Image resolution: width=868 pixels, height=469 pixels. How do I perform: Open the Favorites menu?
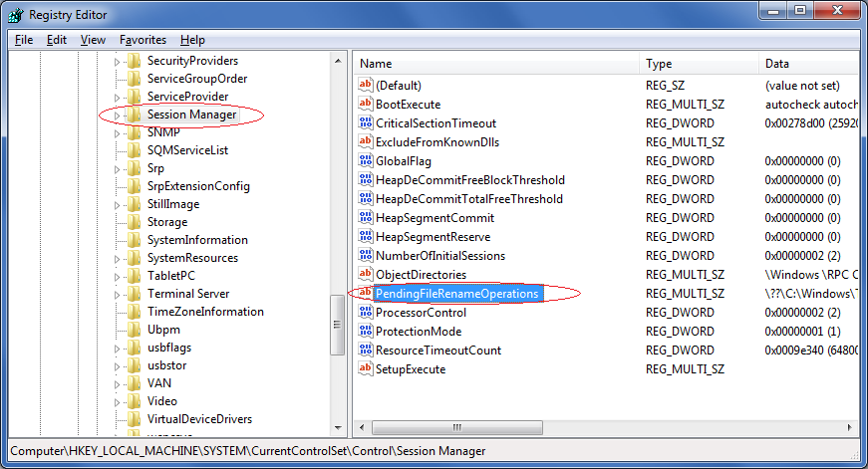coord(143,40)
